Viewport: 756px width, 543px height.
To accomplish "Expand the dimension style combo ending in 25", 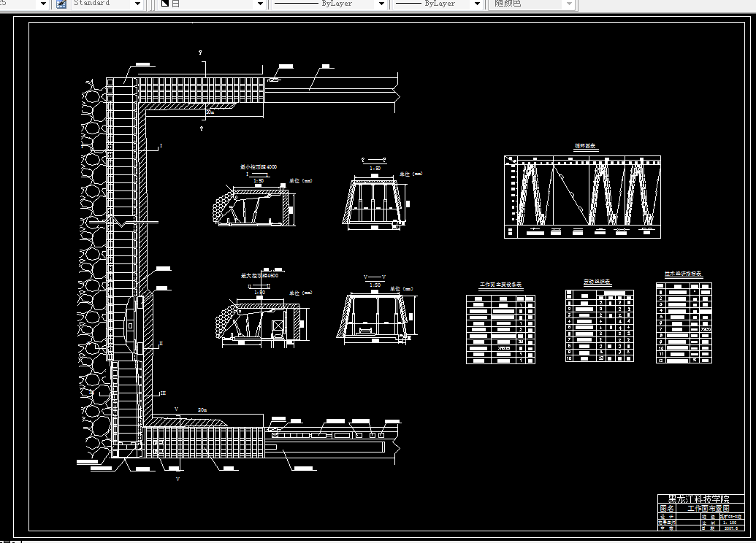I will (43, 4).
